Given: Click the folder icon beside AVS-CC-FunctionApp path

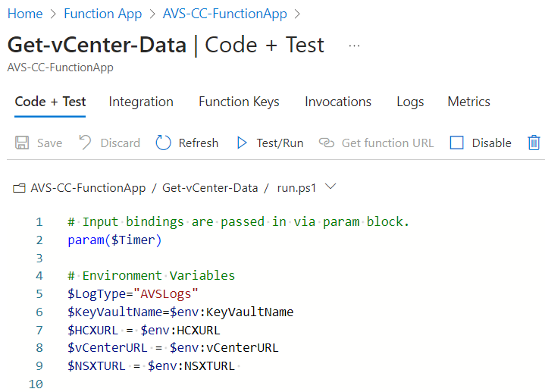Looking at the screenshot, I should [19, 188].
